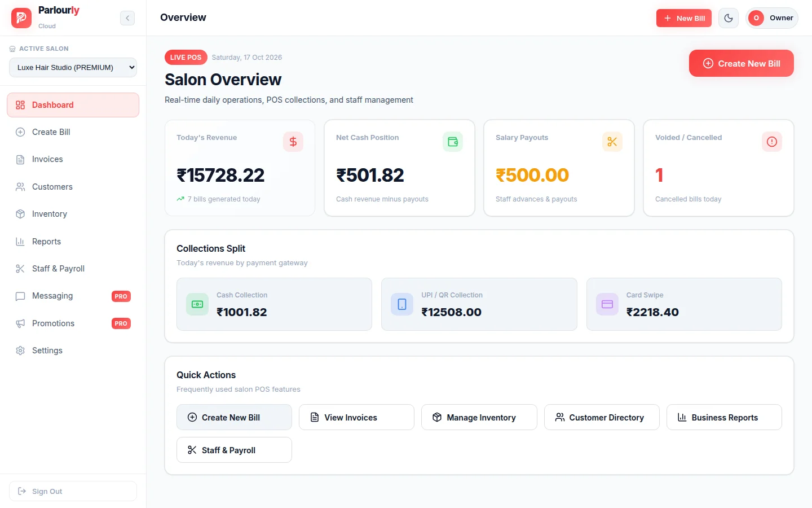This screenshot has height=508, width=812.
Task: Click the PRO badge beside Messaging
Action: click(x=121, y=296)
